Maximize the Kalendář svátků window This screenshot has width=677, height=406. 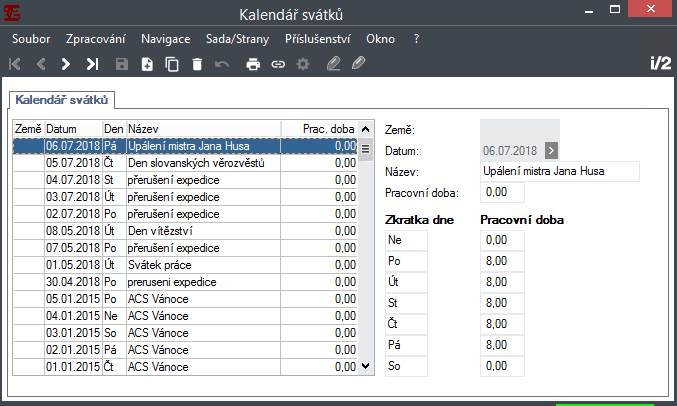coord(615,10)
